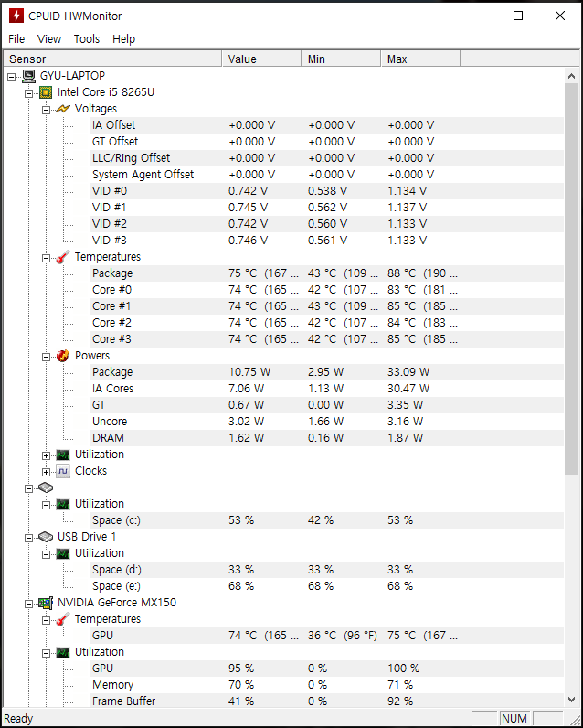Expand the CPU Utilization section
The image size is (583, 728).
(46, 456)
